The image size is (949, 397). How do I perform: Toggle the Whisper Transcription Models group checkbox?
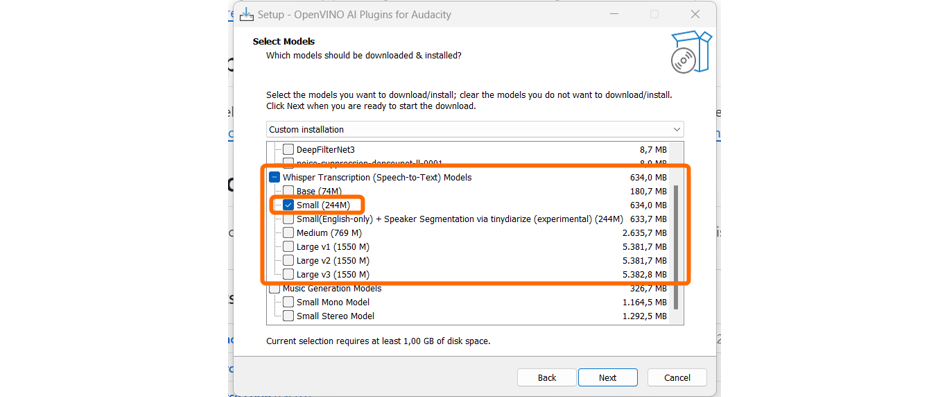click(x=274, y=177)
